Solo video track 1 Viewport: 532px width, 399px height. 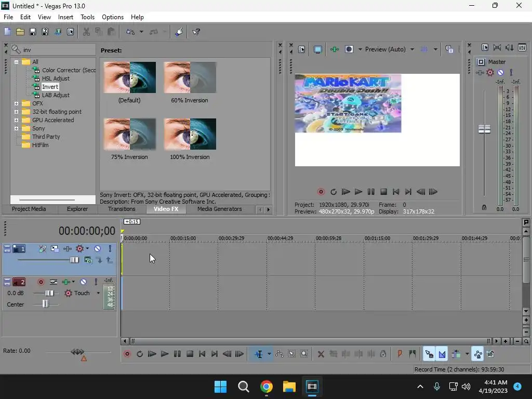tap(110, 249)
